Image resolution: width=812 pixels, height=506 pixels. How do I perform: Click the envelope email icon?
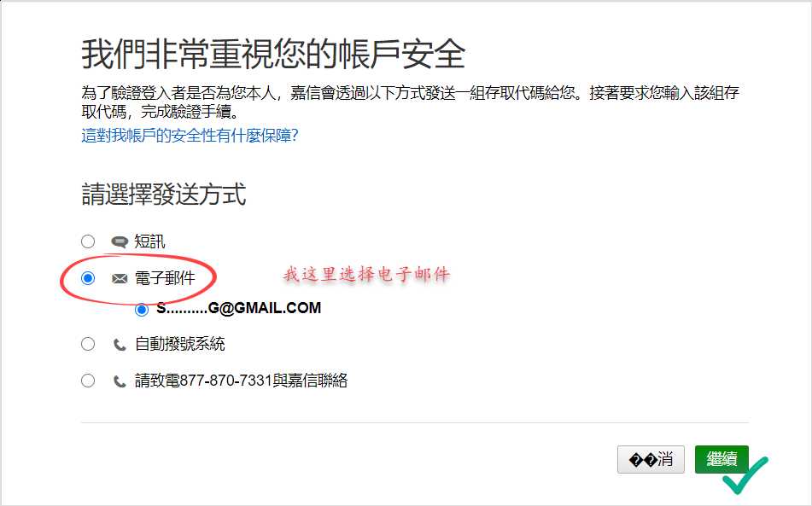coord(120,279)
